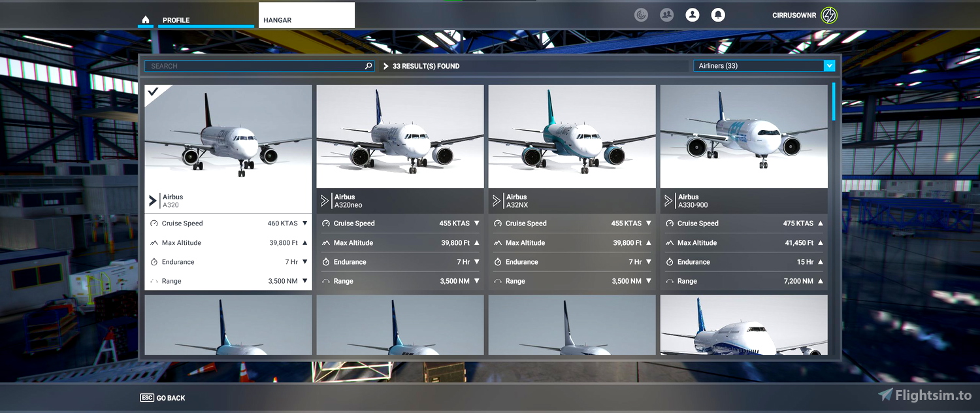Click the Cruise Speed icon on the A320 card

click(x=154, y=223)
